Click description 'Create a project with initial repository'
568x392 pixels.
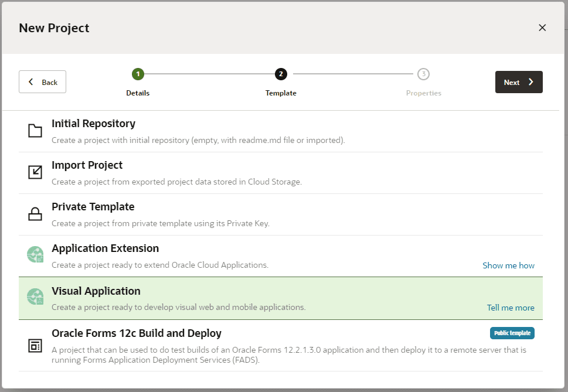[198, 140]
